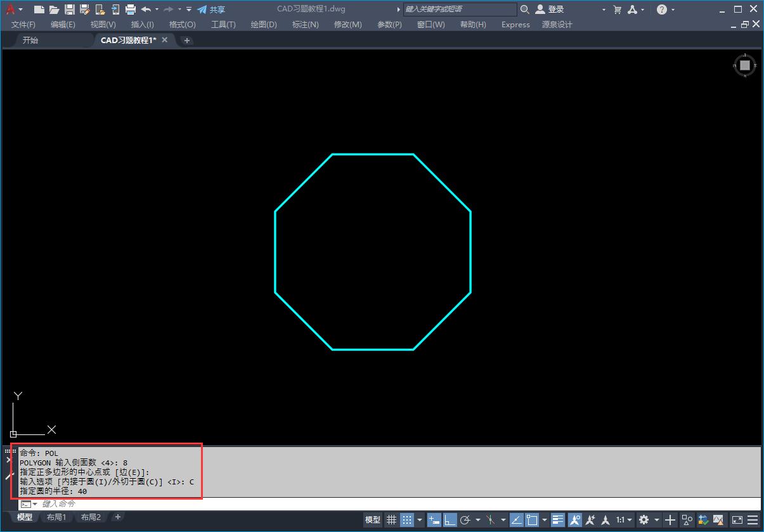764x532 pixels.
Task: Click the Undo arrow icon
Action: point(146,10)
